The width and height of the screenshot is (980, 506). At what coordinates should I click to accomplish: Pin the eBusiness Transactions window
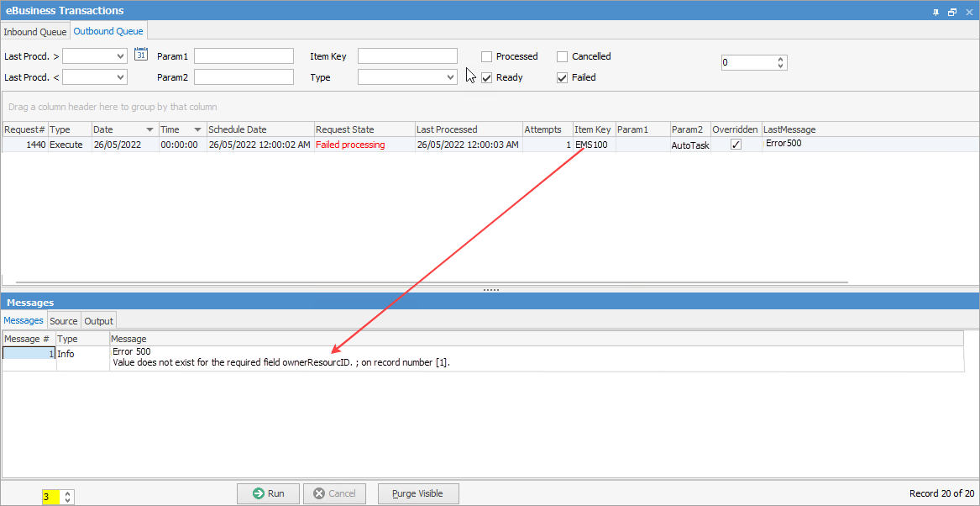pos(935,11)
